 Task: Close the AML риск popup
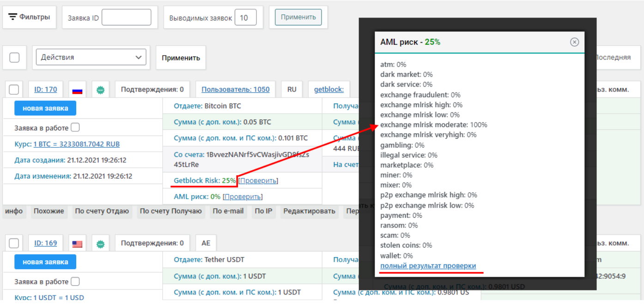(574, 42)
